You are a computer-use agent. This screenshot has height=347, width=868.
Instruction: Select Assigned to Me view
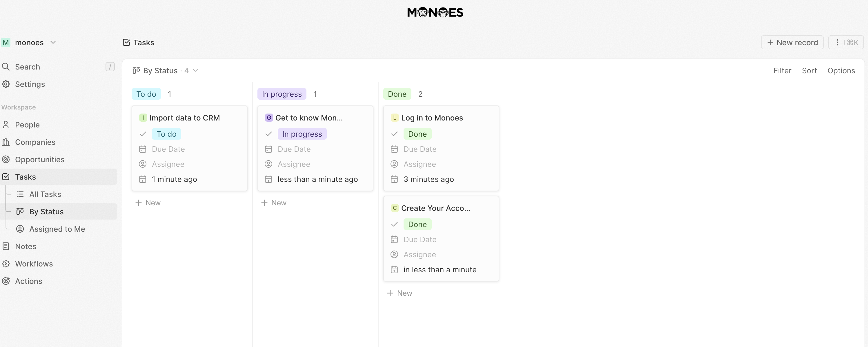click(57, 229)
